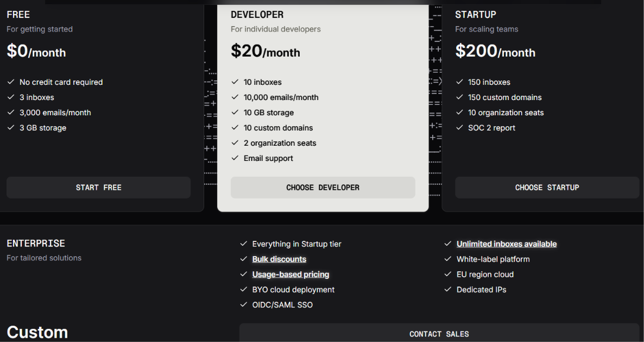The image size is (644, 342).
Task: Click '10 custom domains' feature text
Action: coord(278,128)
